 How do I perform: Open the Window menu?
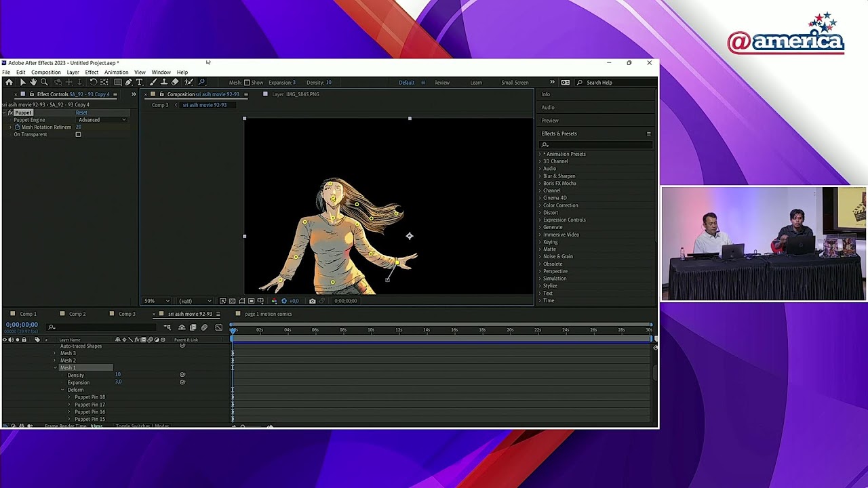point(161,72)
